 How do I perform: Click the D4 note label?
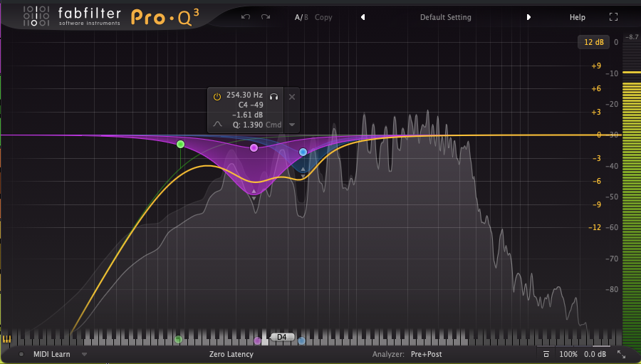pos(282,337)
